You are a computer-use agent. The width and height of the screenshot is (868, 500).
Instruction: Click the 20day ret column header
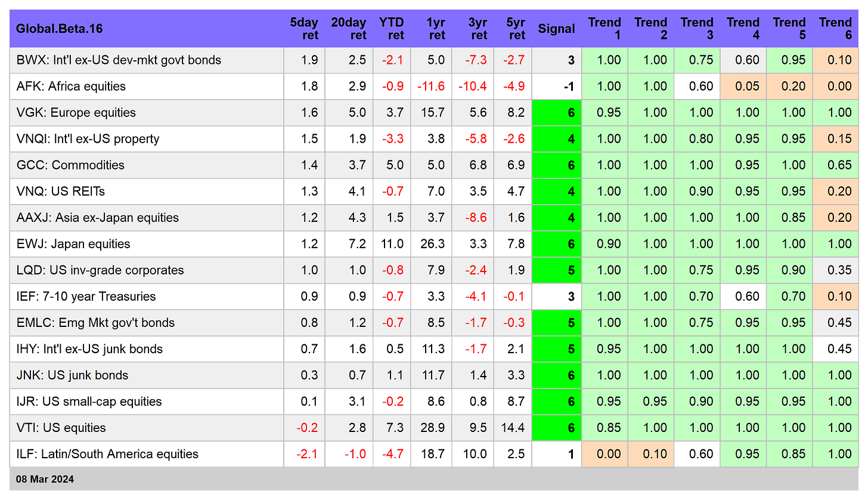349,29
